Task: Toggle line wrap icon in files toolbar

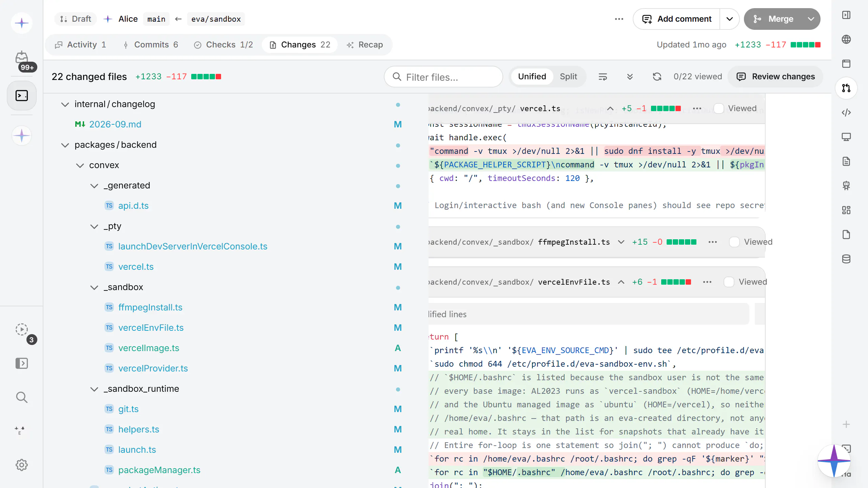Action: coord(603,77)
